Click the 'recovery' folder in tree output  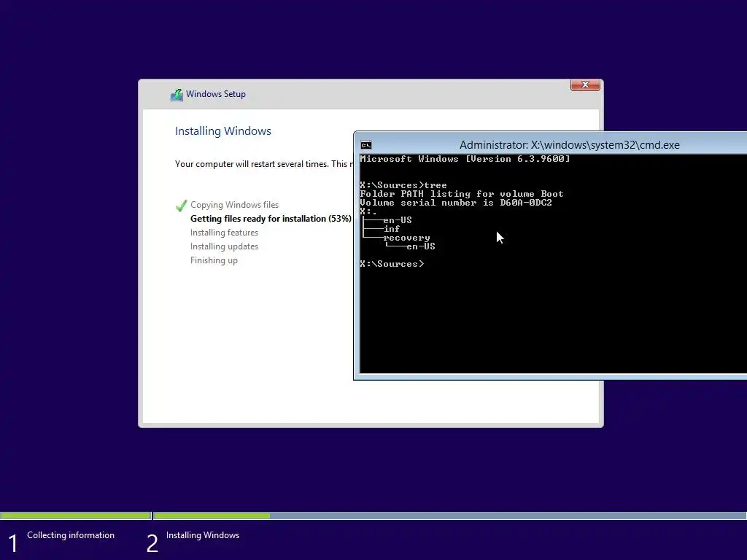pyautogui.click(x=406, y=238)
